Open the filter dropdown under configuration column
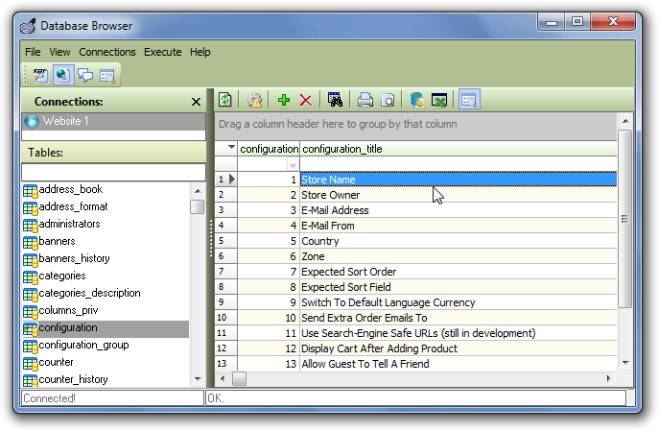Viewport: 660px width, 432px height. (x=293, y=164)
